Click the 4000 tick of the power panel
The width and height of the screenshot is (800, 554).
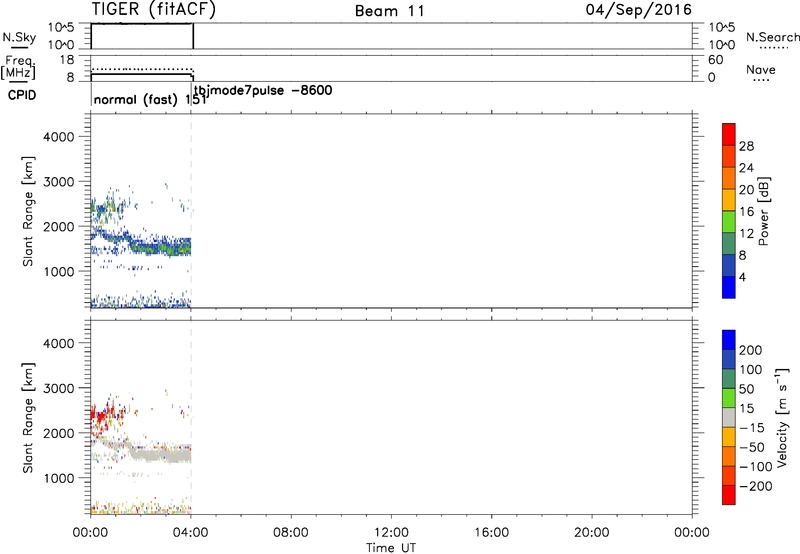point(59,137)
